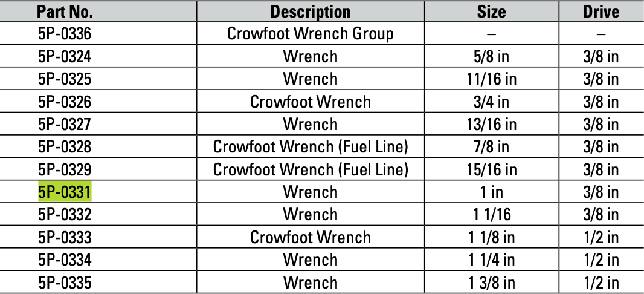The image size is (644, 294).
Task: Select the Part No. column header
Action: [65, 11]
